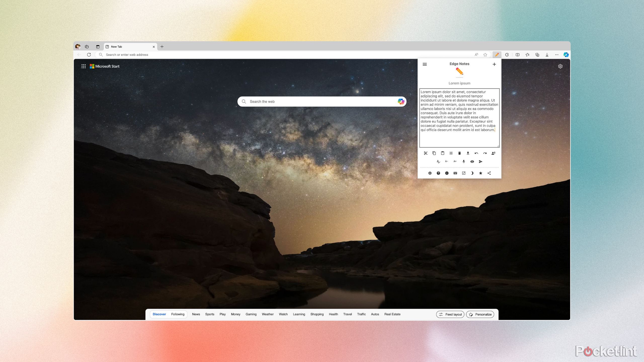644x362 pixels.
Task: Click the Feed layout button
Action: click(x=450, y=314)
